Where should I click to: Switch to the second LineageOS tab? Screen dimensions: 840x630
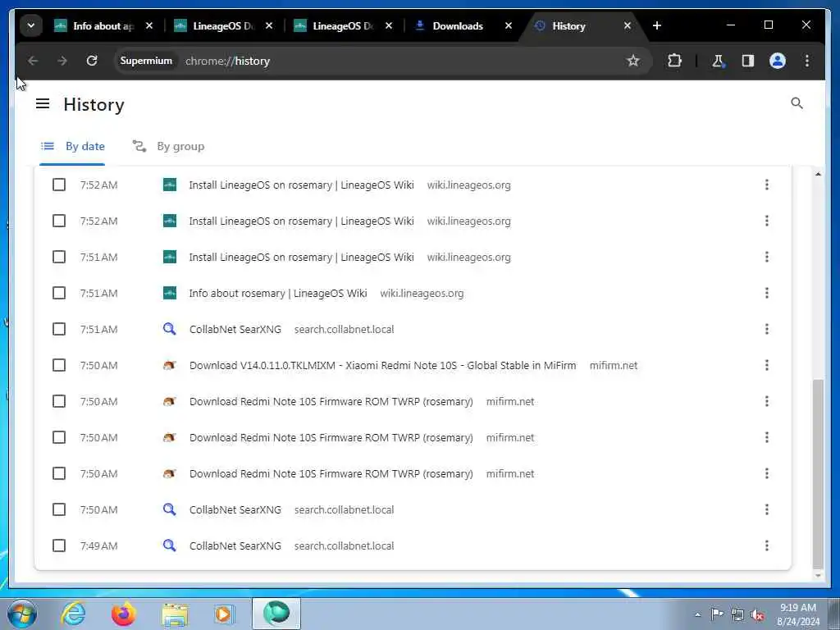(344, 25)
